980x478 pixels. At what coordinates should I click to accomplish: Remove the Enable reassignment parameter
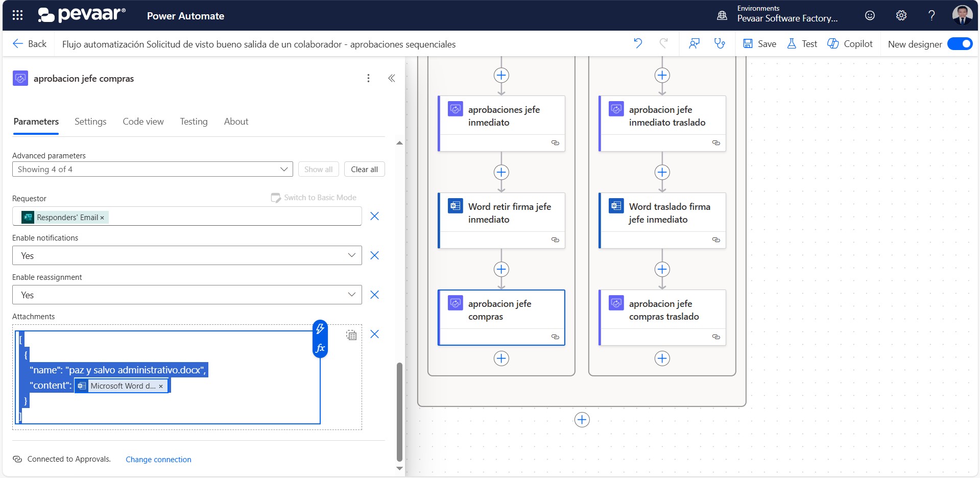click(x=374, y=295)
